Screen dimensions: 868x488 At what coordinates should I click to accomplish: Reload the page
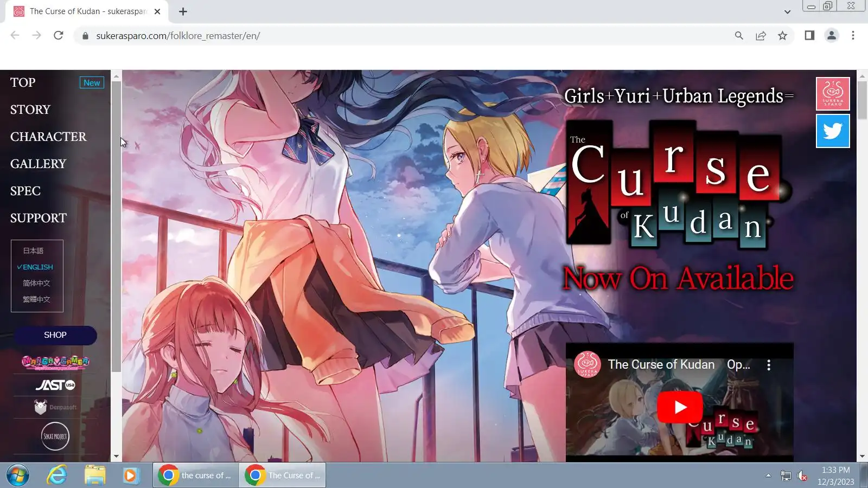59,35
